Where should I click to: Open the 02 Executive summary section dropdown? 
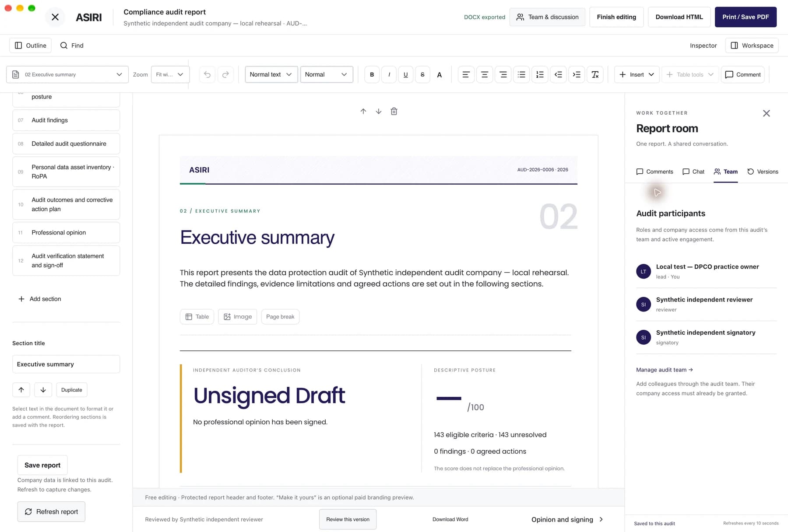click(67, 74)
